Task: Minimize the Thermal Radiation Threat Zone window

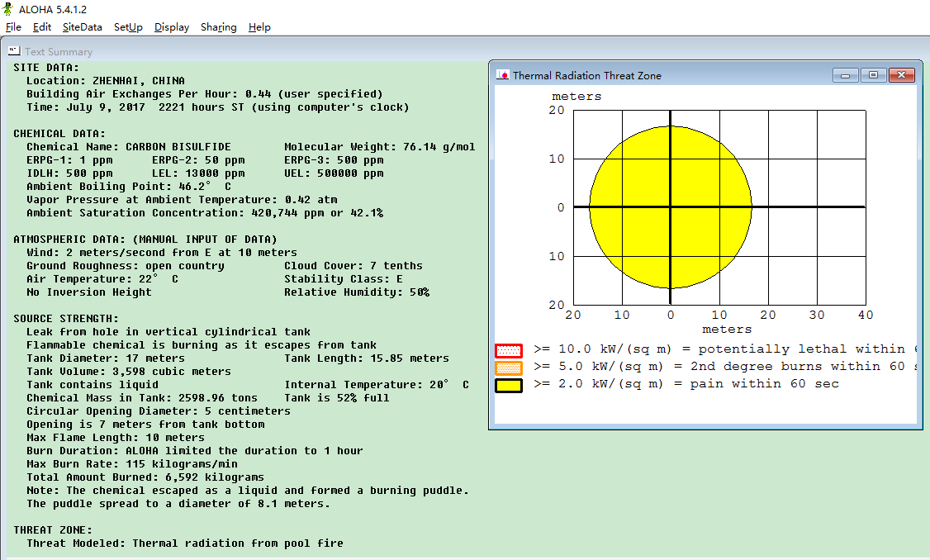Action: (845, 74)
